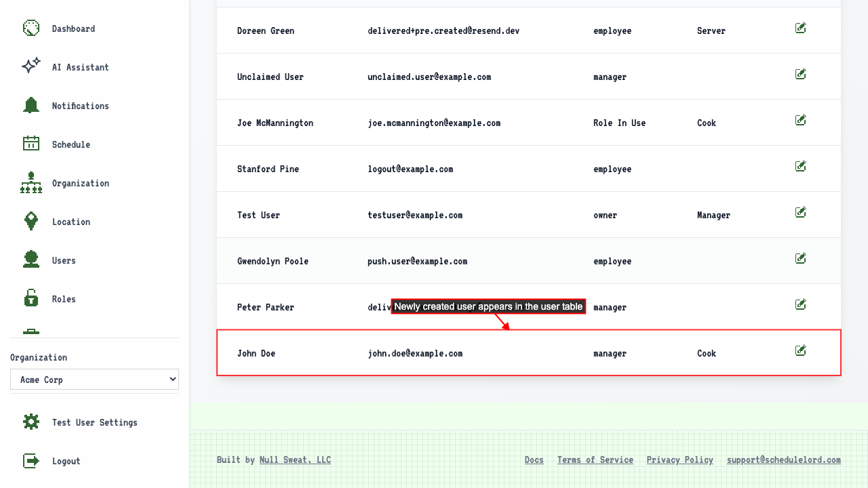Screen dimensions: 868x488
Task: Edit Joe McMannington's user entry
Action: (x=800, y=120)
